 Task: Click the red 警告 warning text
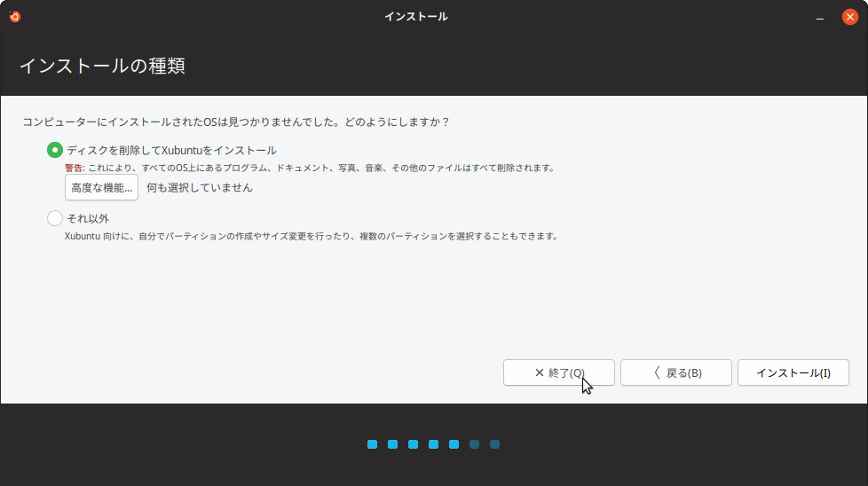coord(75,168)
